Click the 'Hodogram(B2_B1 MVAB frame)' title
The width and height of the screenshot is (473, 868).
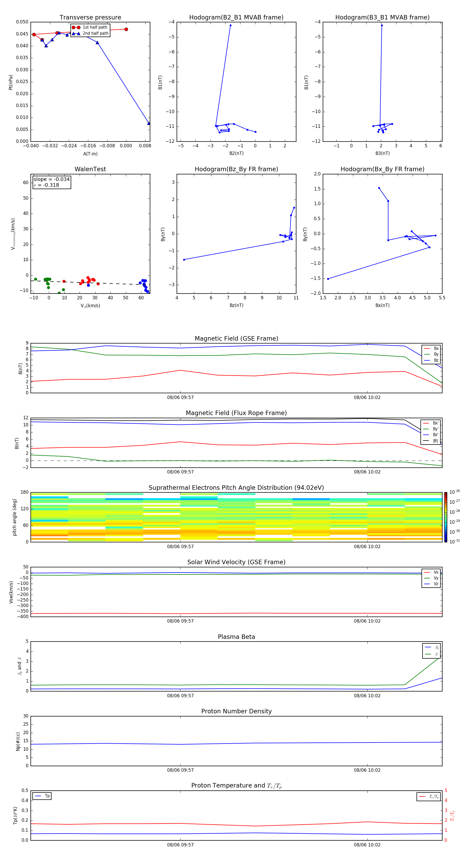[x=236, y=18]
